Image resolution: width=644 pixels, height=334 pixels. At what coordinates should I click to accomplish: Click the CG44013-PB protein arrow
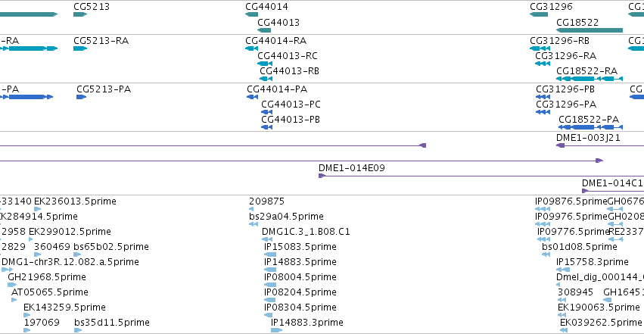(266, 127)
